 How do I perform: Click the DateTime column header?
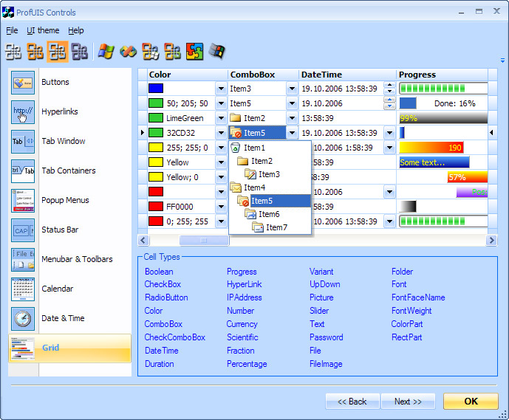coord(347,75)
